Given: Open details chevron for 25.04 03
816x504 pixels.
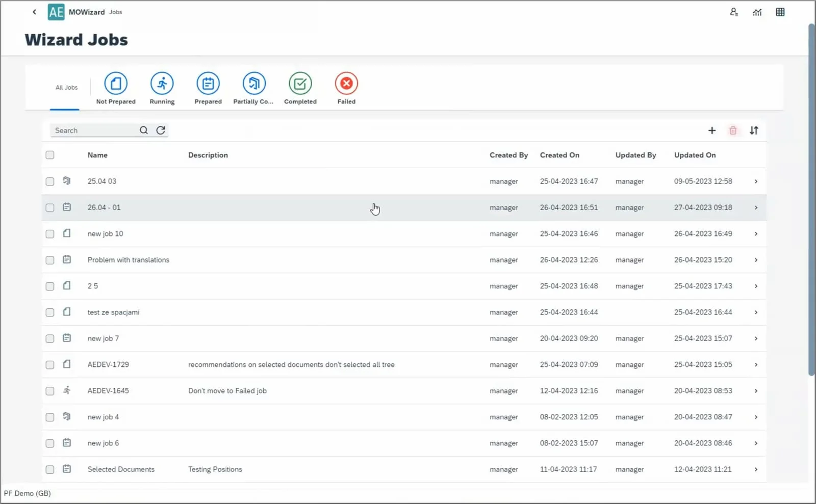Looking at the screenshot, I should pos(756,181).
